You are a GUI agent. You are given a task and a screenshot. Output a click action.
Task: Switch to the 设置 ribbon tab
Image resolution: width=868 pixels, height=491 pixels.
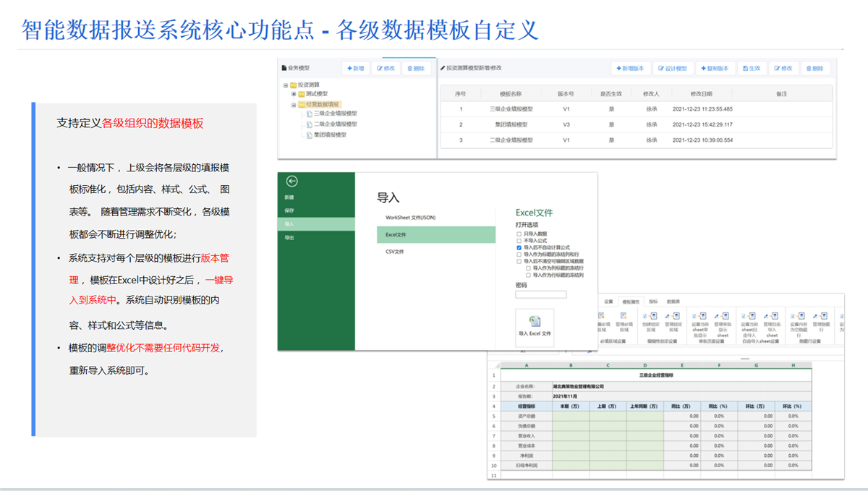(x=608, y=302)
